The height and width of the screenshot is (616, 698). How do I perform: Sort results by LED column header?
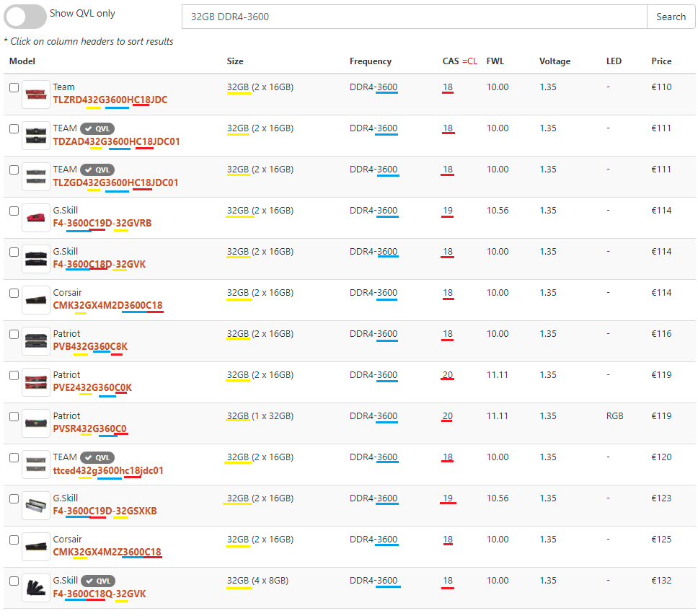pyautogui.click(x=614, y=61)
